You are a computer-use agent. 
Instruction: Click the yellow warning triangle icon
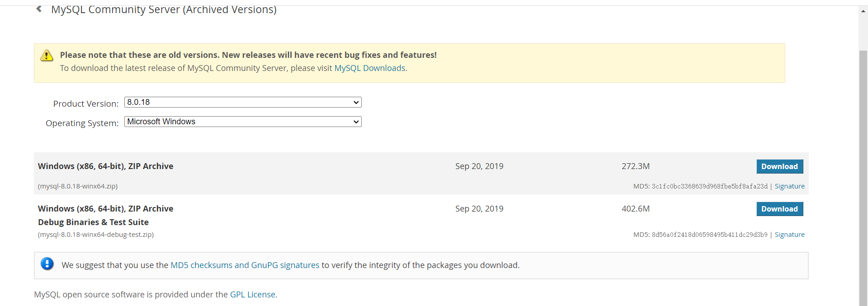click(47, 56)
